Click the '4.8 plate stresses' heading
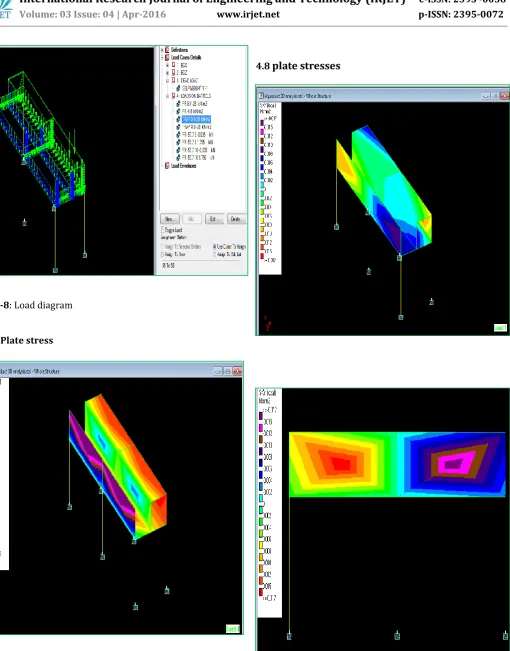 point(298,66)
